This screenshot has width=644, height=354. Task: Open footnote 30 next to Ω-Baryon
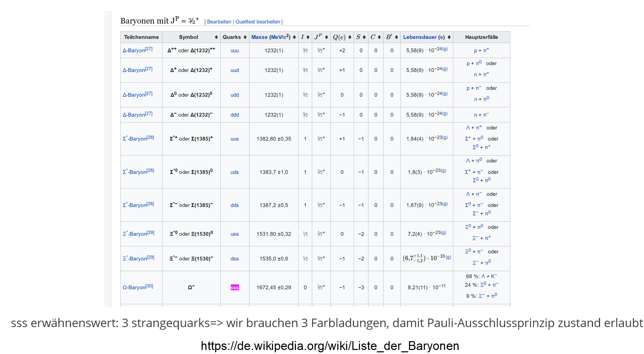tap(149, 286)
